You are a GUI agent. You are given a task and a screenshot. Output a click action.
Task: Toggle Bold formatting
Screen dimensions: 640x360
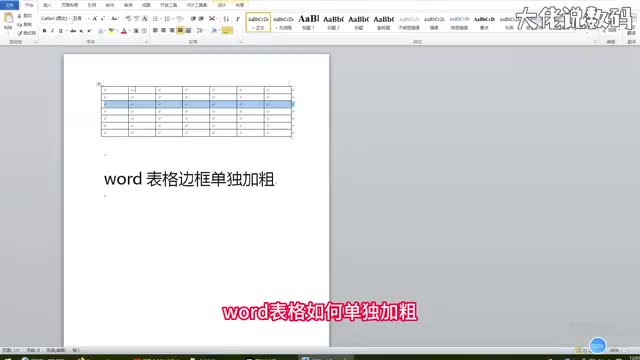44,31
